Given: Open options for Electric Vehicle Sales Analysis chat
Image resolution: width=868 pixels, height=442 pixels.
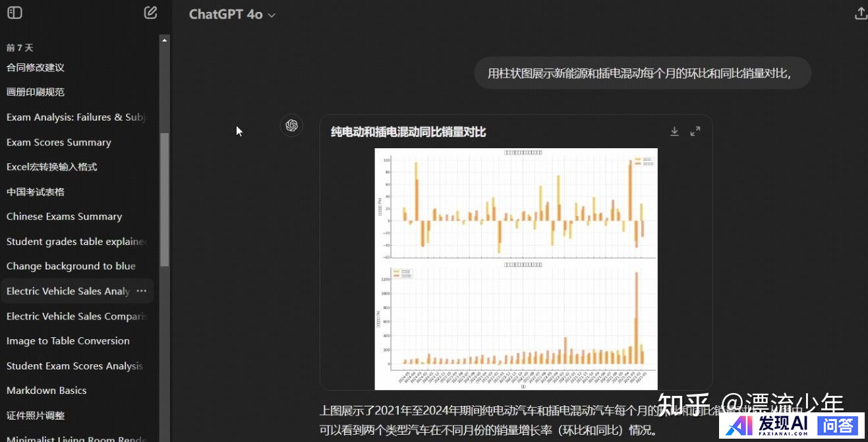Looking at the screenshot, I should [x=141, y=291].
